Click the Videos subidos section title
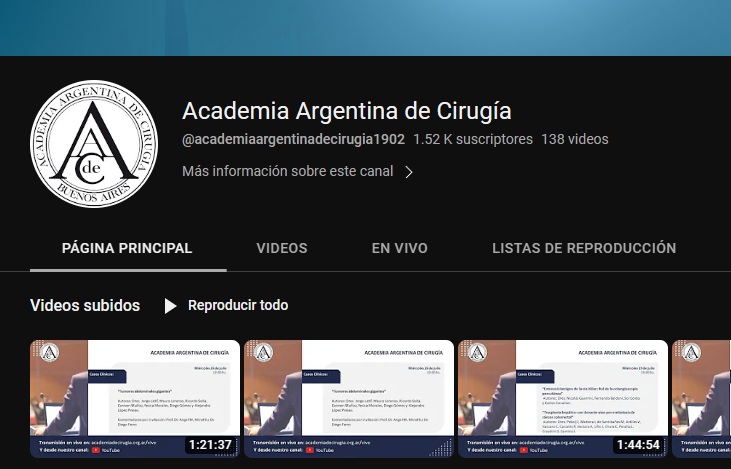The height and width of the screenshot is (469, 731). (85, 305)
